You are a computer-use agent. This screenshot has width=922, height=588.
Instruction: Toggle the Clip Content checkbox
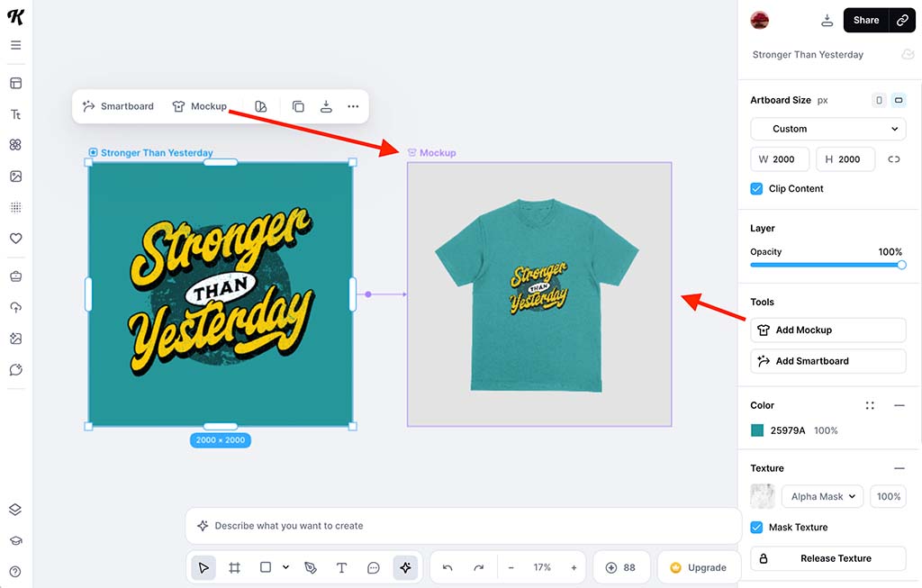point(756,188)
